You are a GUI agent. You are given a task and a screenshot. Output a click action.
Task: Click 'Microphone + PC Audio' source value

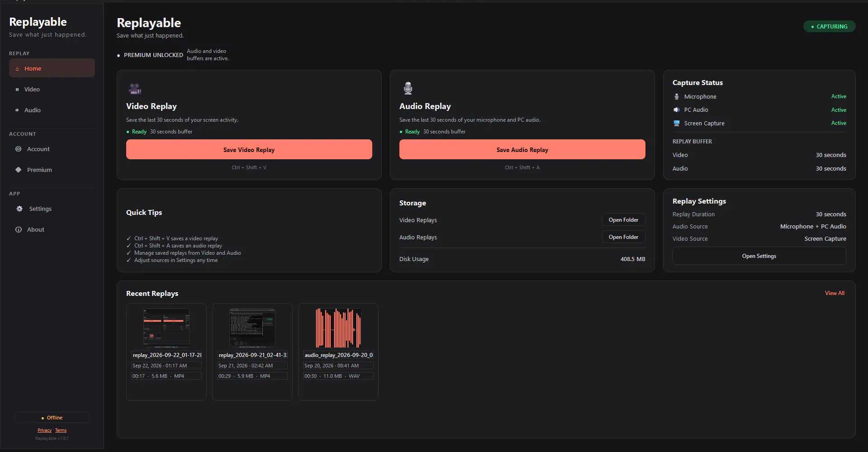[x=813, y=226]
